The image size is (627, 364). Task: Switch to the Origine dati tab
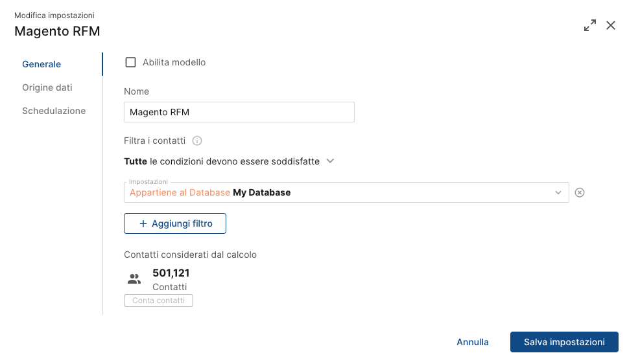point(47,87)
